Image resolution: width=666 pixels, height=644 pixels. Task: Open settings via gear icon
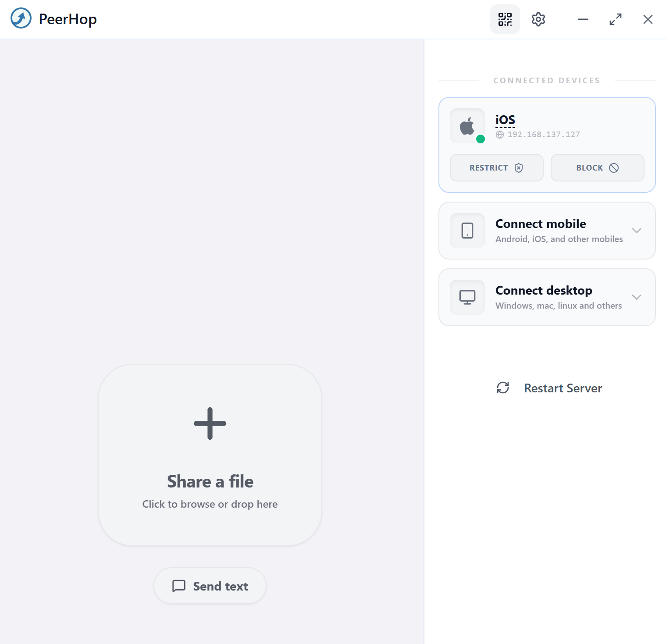[538, 19]
